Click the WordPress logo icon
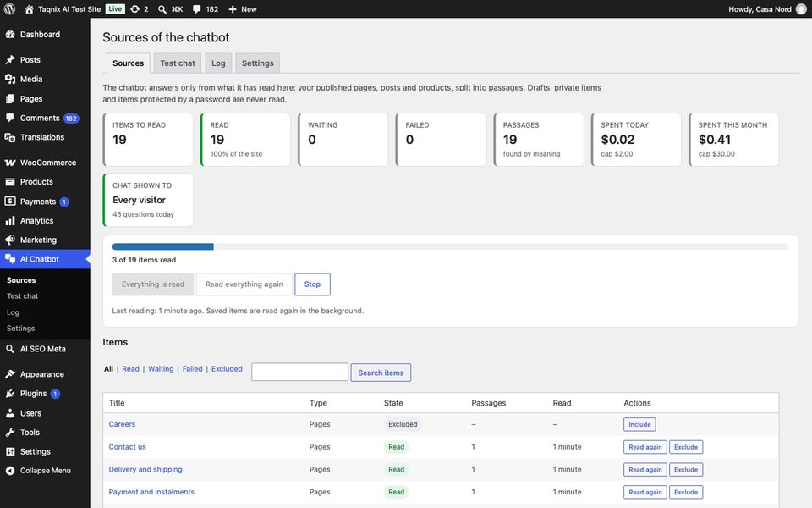This screenshot has width=812, height=508. (x=9, y=8)
